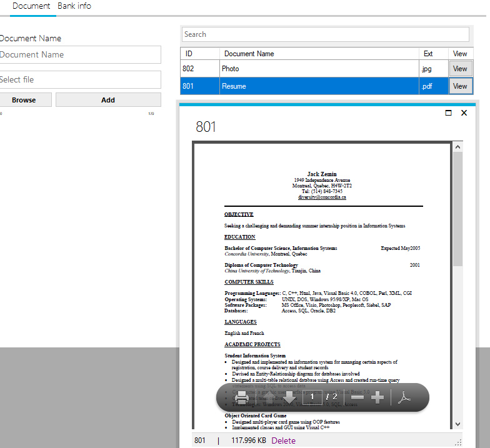Click View button for Resume row
Image resolution: width=490 pixels, height=448 pixels.
coord(460,86)
